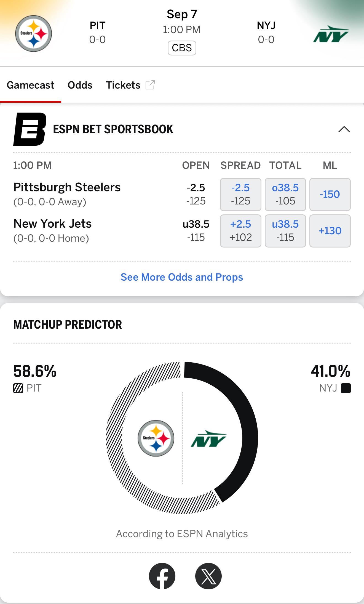The height and width of the screenshot is (604, 364).
Task: Click Steelers logo inside predictor chart
Action: pos(156,438)
